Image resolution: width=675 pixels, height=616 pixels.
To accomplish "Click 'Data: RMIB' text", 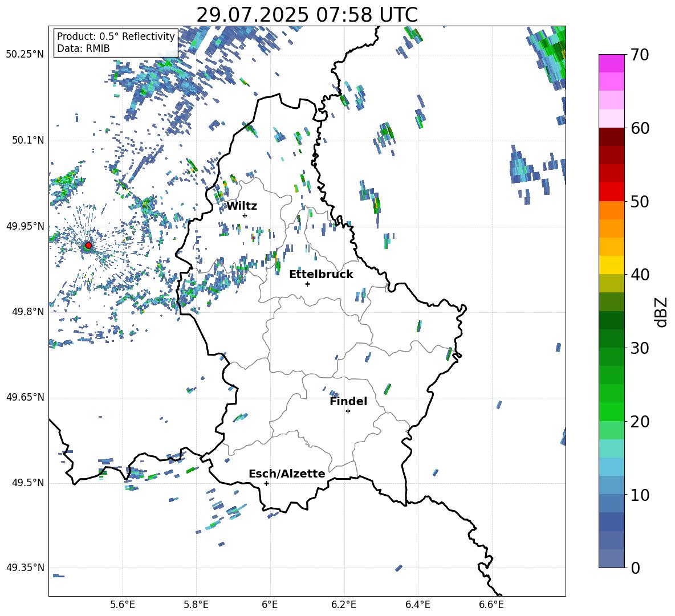I will [x=83, y=48].
